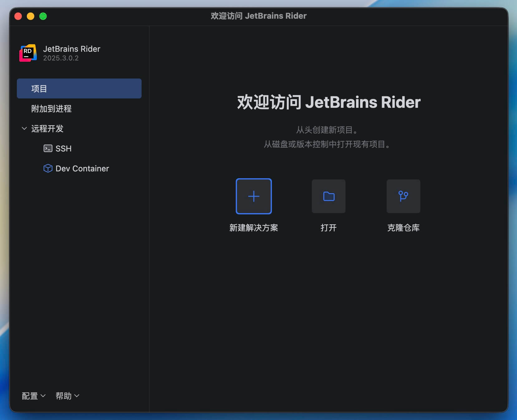Click the 打开 text label

click(x=328, y=228)
